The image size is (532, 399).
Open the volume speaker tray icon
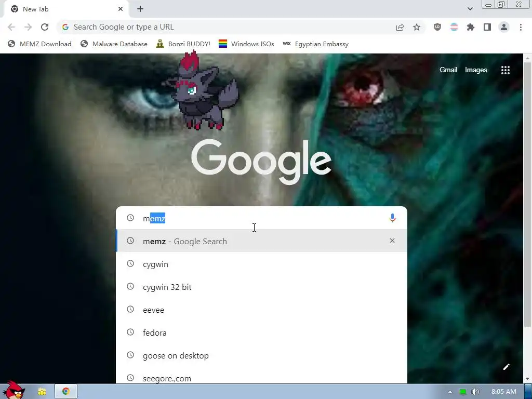[475, 392]
